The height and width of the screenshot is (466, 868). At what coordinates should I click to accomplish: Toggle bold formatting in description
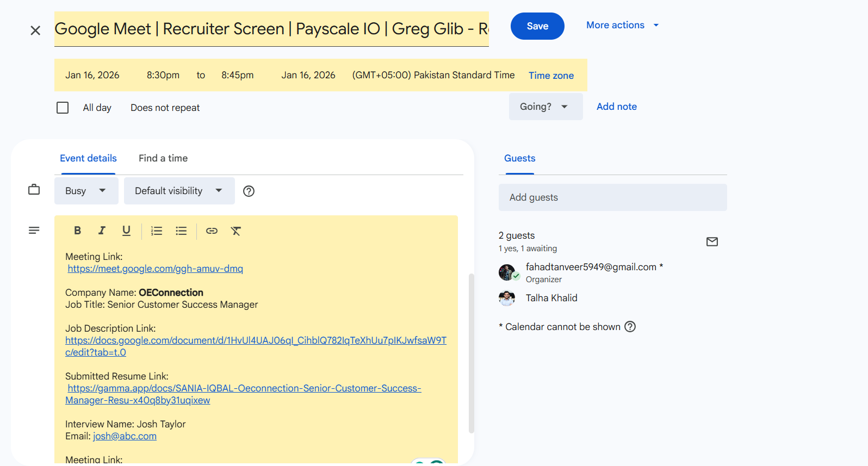[77, 231]
